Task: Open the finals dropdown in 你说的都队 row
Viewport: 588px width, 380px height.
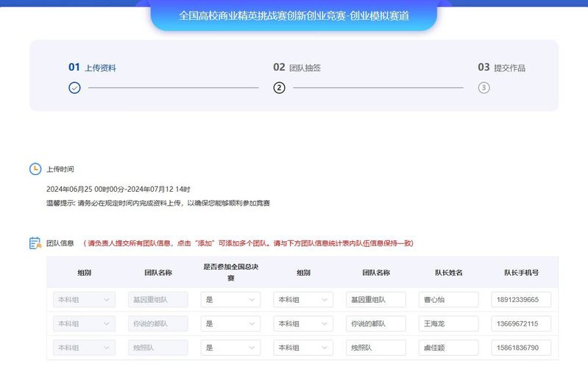Action: pyautogui.click(x=230, y=323)
